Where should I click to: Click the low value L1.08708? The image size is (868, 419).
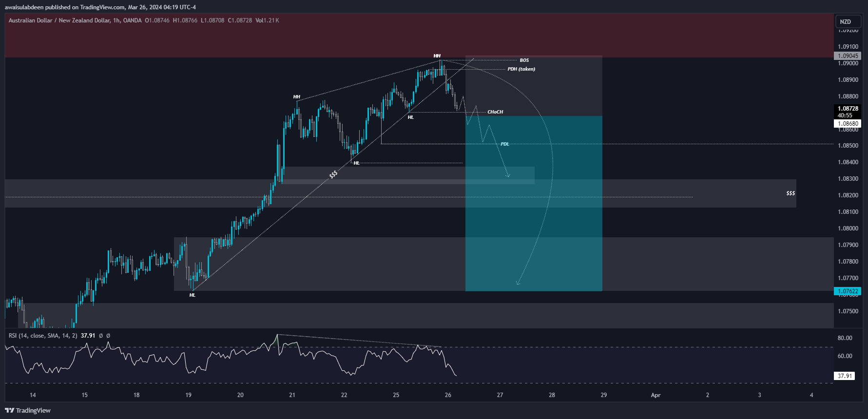pyautogui.click(x=212, y=20)
